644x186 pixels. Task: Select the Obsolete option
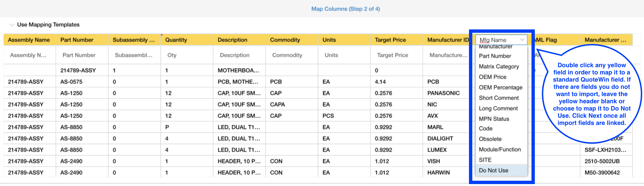pos(490,139)
